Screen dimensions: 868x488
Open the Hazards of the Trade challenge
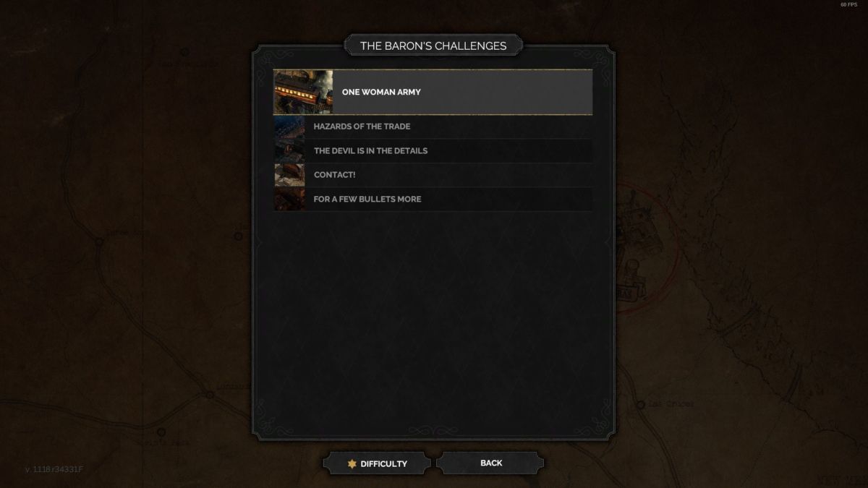point(433,127)
